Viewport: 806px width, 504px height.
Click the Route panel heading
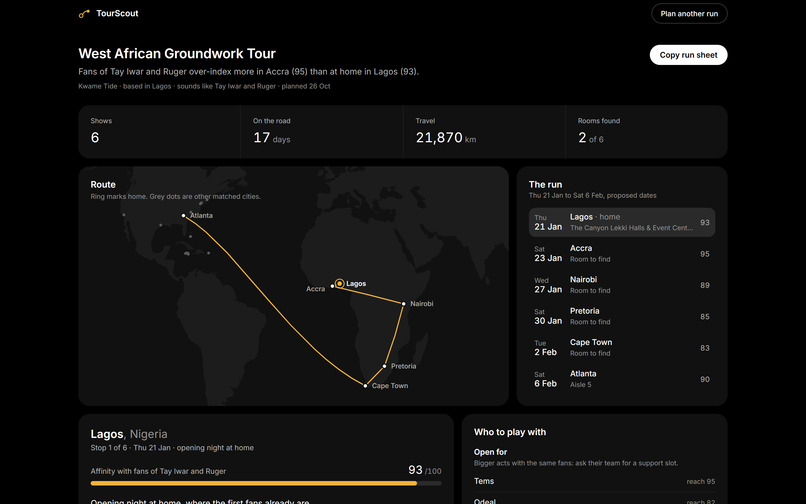[x=103, y=185]
